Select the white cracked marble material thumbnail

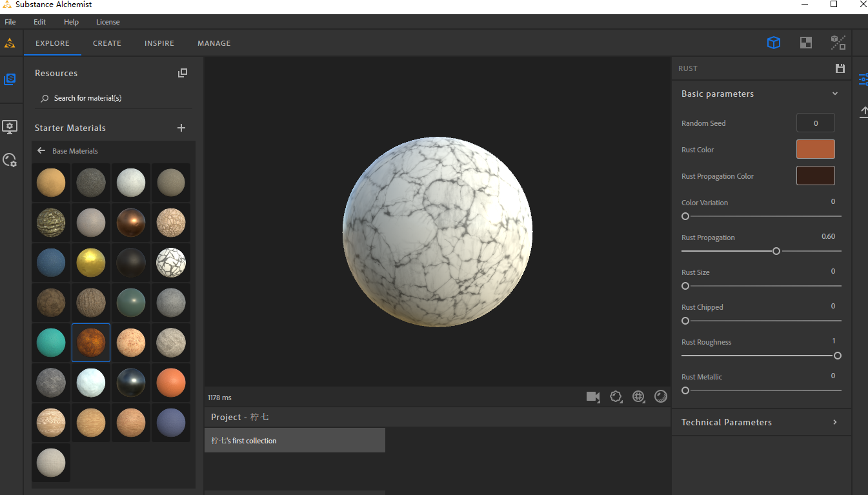click(x=171, y=263)
